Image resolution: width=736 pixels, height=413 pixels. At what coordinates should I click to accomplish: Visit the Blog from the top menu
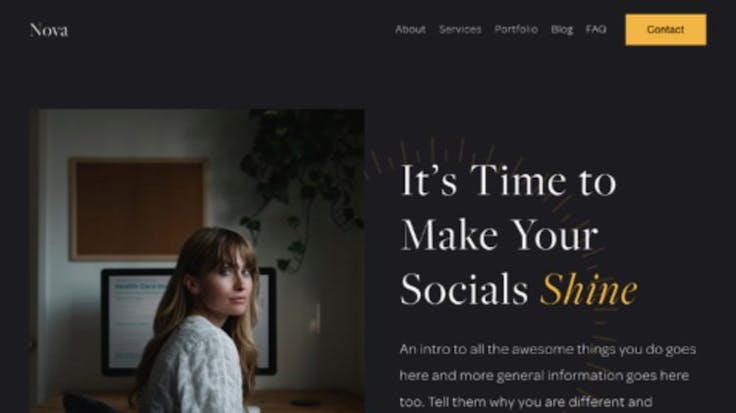click(x=562, y=30)
